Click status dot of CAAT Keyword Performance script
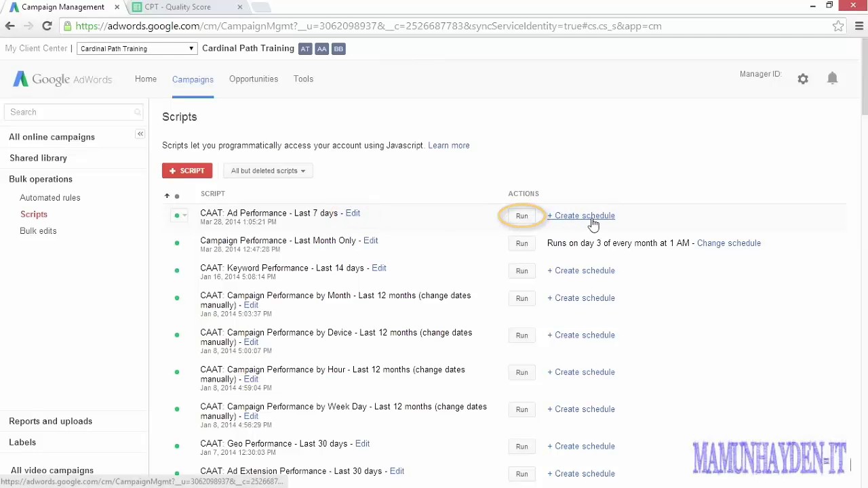The height and width of the screenshot is (488, 868). (x=177, y=270)
